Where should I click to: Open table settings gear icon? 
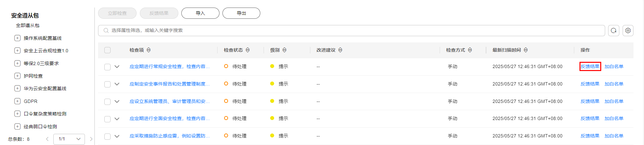628,31
